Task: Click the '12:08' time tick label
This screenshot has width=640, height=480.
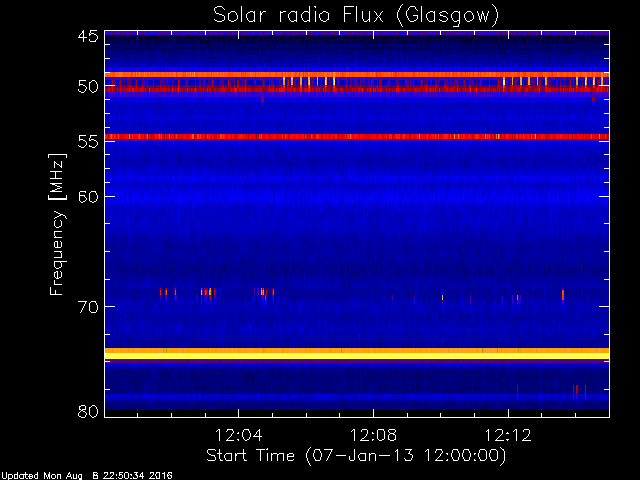Action: 373,435
